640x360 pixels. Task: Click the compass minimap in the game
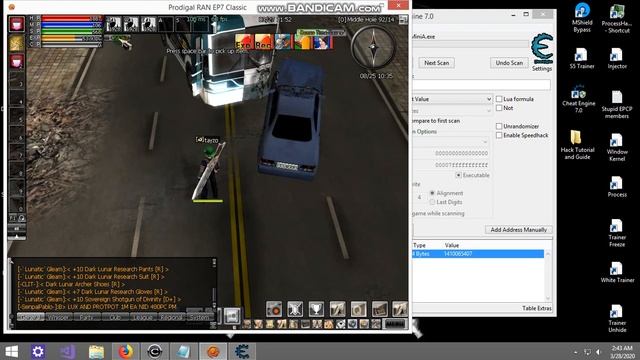pos(373,48)
